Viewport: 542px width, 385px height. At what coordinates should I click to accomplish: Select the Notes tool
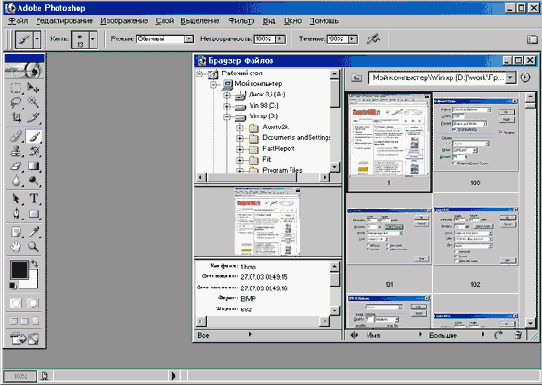[x=16, y=232]
